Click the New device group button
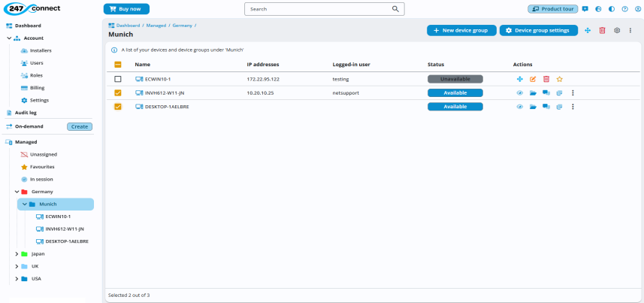This screenshot has width=644, height=303. pos(456,30)
